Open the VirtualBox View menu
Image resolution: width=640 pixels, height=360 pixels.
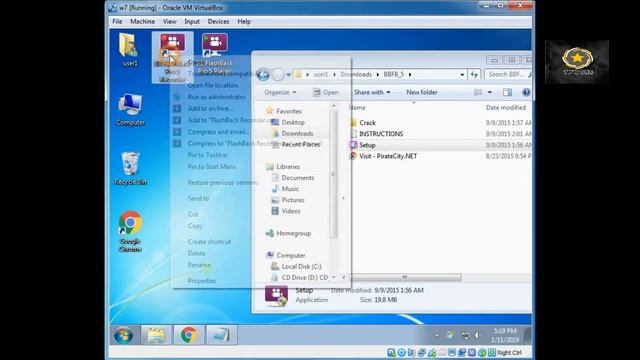[169, 22]
